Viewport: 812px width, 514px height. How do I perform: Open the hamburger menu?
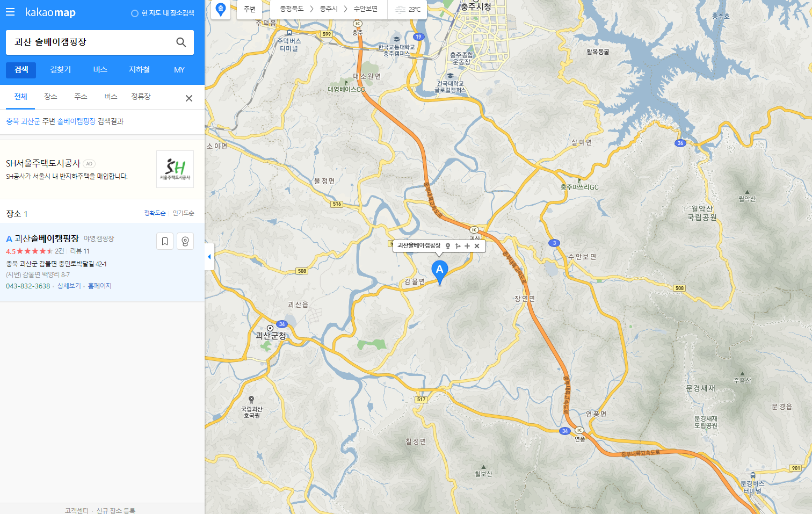(x=10, y=12)
